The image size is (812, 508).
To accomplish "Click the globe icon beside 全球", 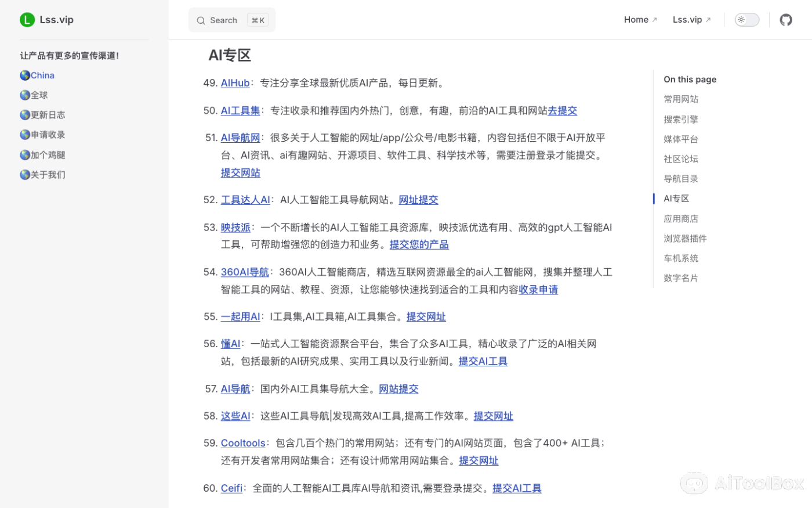I will pyautogui.click(x=24, y=95).
